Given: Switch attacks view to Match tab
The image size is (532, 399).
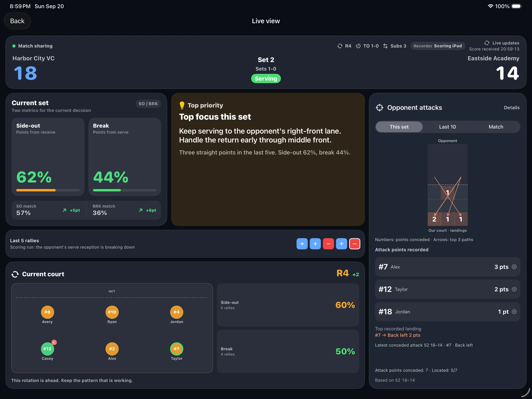Looking at the screenshot, I should (x=496, y=127).
